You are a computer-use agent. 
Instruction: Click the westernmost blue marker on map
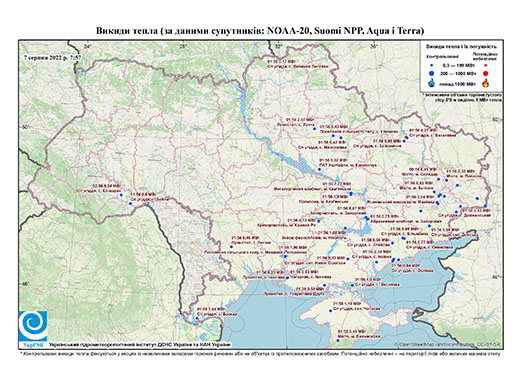pos(121,195)
